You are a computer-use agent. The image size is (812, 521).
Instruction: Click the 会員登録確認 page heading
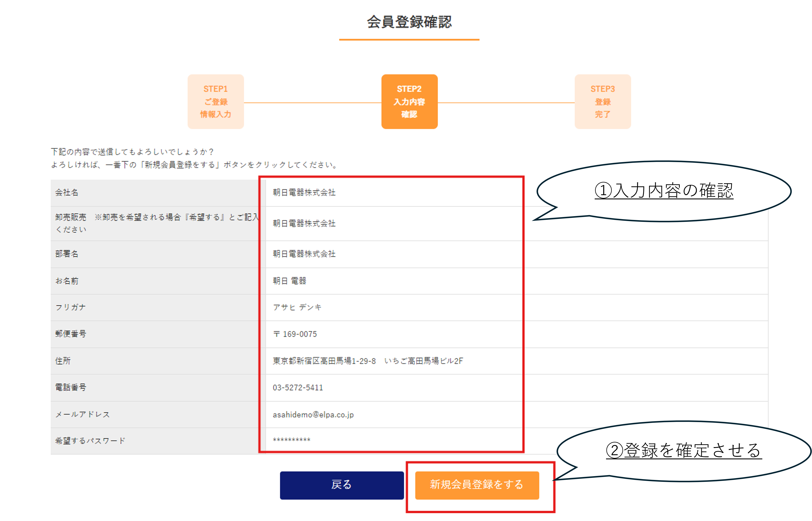click(x=409, y=22)
